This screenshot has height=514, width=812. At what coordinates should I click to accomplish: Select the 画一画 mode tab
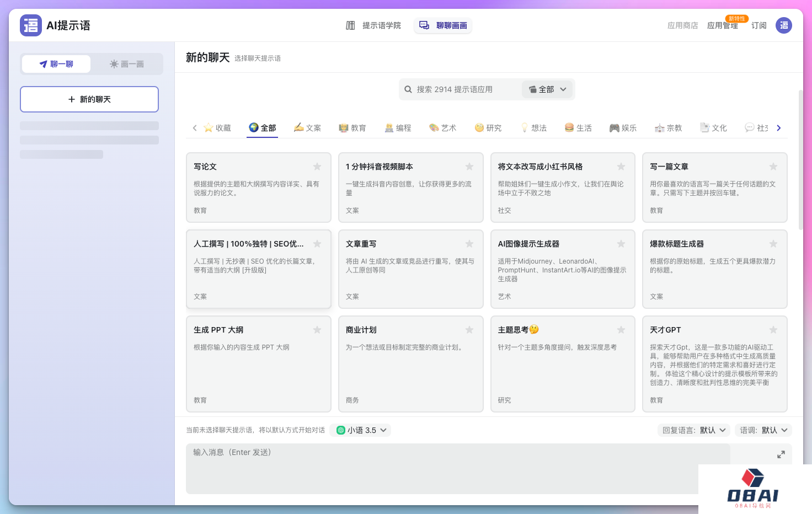point(127,64)
